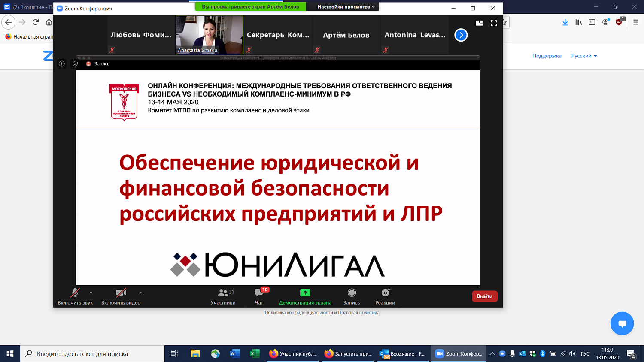Image resolution: width=644 pixels, height=362 pixels.
Task: Switch to 'Zoom Конфер...' taskbar window
Action: [x=459, y=354]
